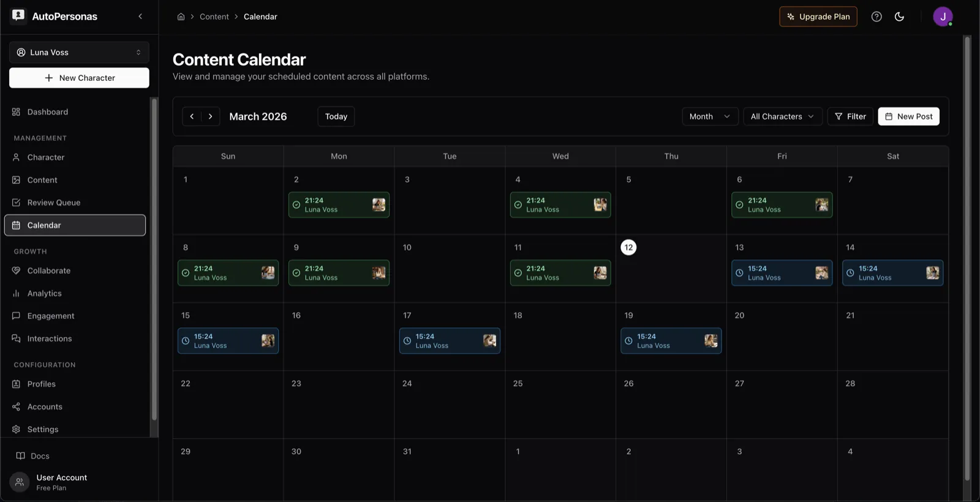This screenshot has height=502, width=980.
Task: Open Profiles in the sidebar
Action: pyautogui.click(x=75, y=384)
